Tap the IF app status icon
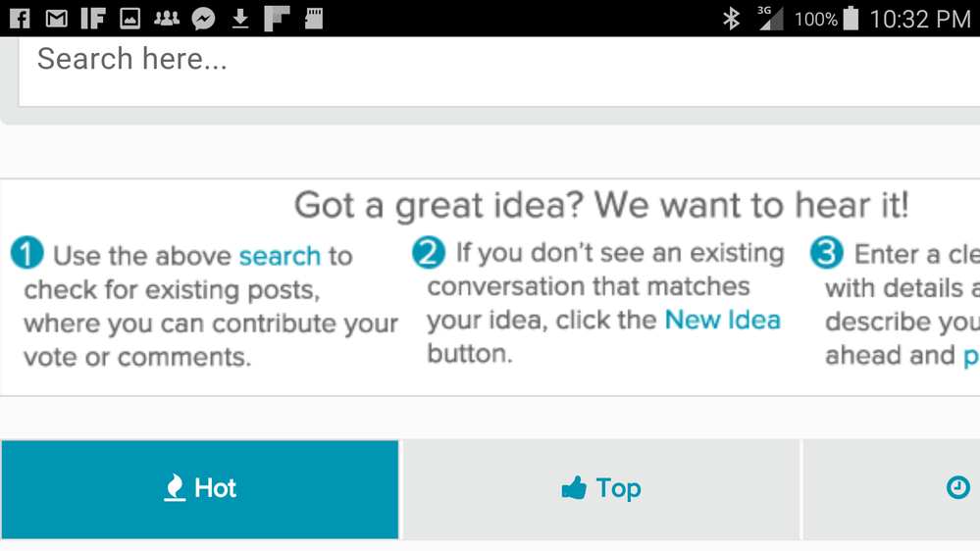 (92, 18)
